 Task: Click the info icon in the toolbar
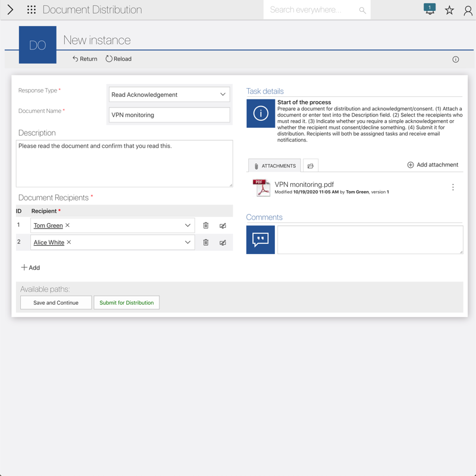456,59
